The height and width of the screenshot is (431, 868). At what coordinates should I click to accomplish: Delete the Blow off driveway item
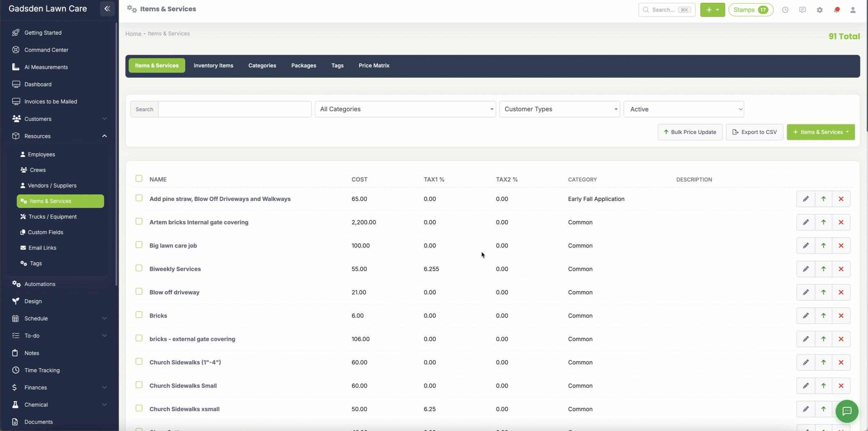click(841, 292)
